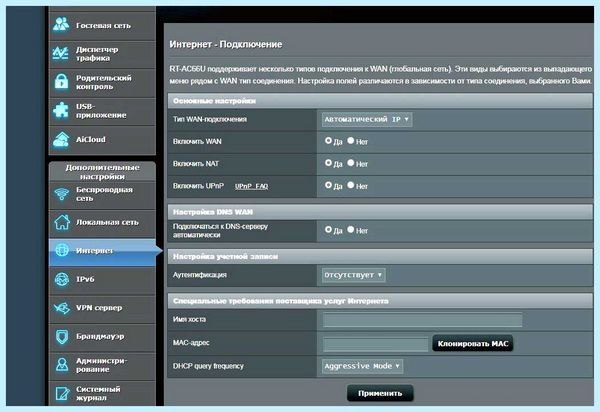Click the Guest network people icon
The width and height of the screenshot is (600, 412).
[x=61, y=25]
